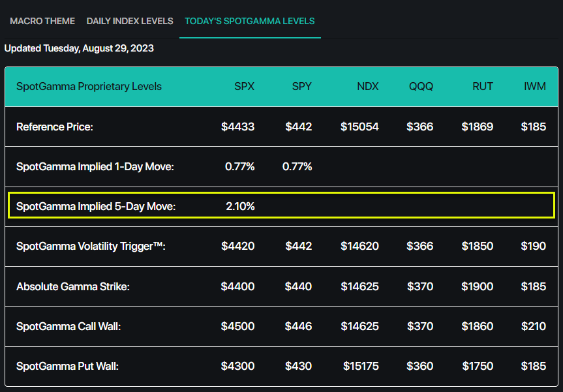Screen dimensions: 563x392
Task: Select the TODAY'S SPOTGAMMA LEVELS tab
Action: click(x=249, y=21)
